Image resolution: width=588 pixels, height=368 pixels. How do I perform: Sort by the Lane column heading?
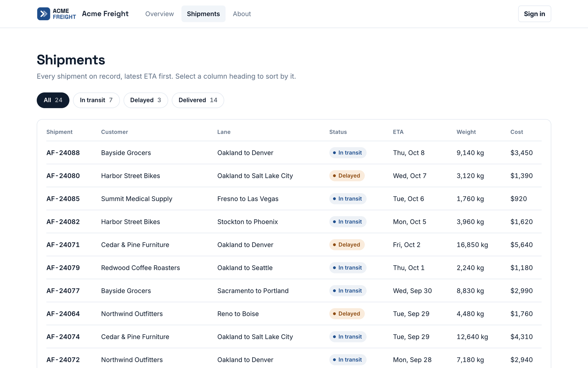(224, 132)
